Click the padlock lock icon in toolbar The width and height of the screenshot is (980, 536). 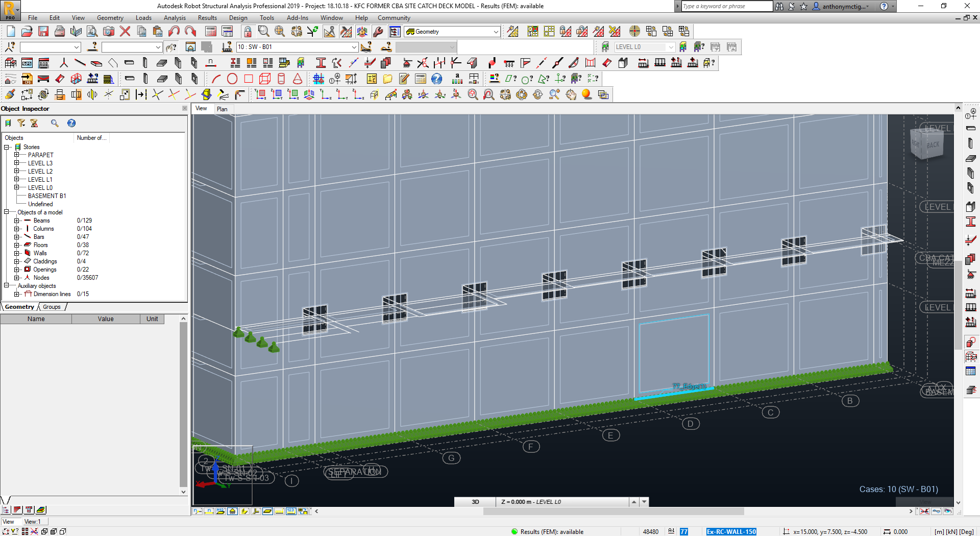click(248, 32)
